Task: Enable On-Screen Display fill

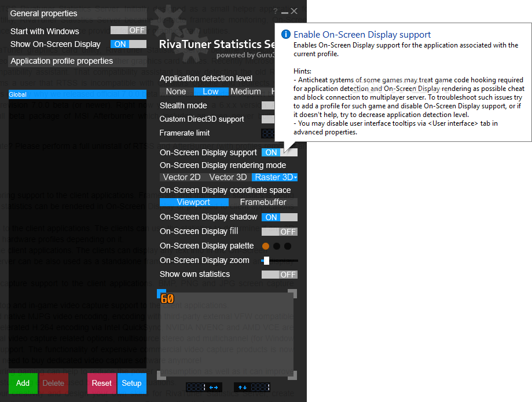Action: (280, 232)
